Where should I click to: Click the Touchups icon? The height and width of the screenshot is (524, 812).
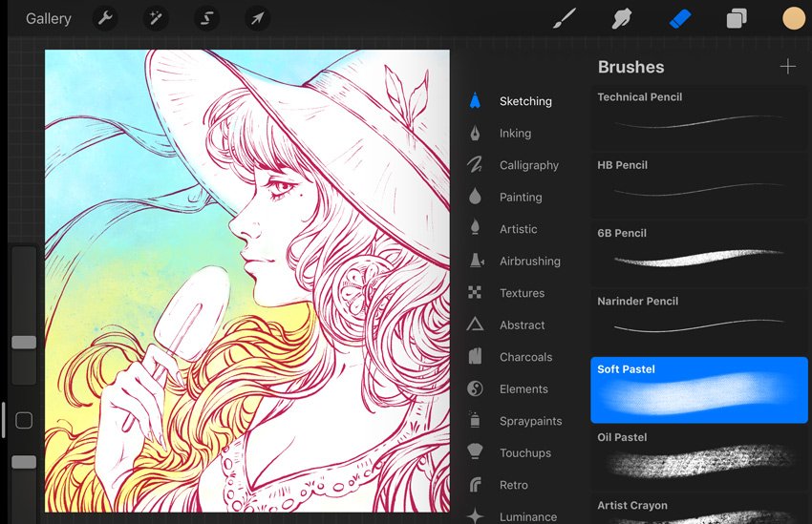pyautogui.click(x=475, y=451)
